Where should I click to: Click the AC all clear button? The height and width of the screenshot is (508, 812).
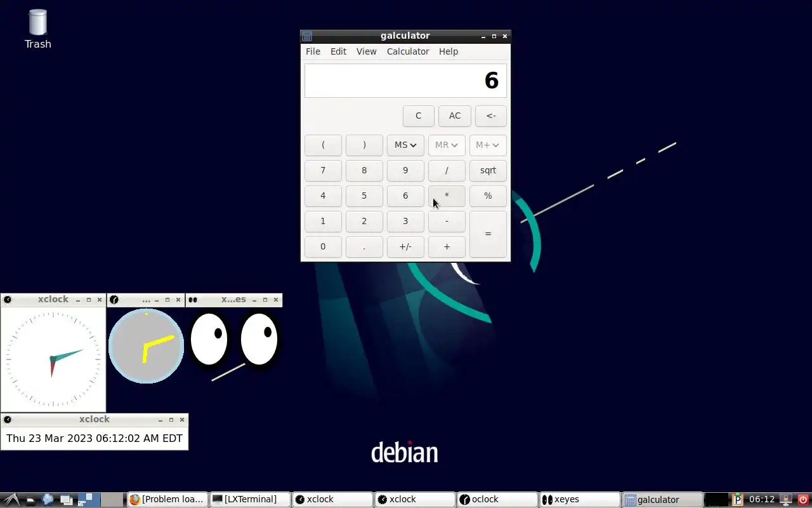pyautogui.click(x=455, y=116)
